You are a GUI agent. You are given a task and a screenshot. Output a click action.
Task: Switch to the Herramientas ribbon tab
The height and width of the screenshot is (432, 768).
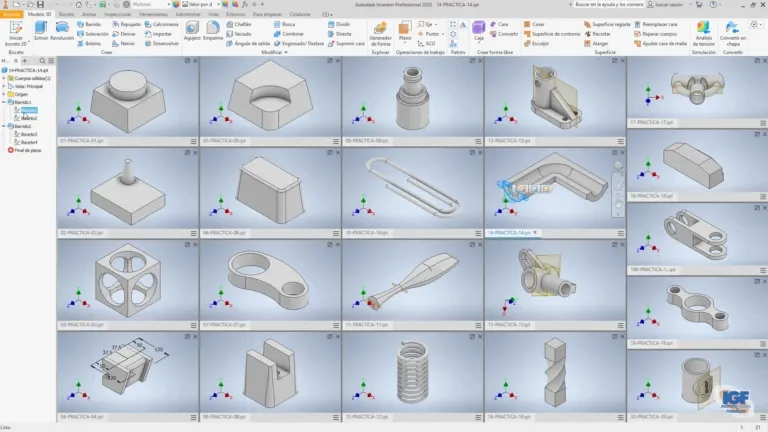click(153, 14)
